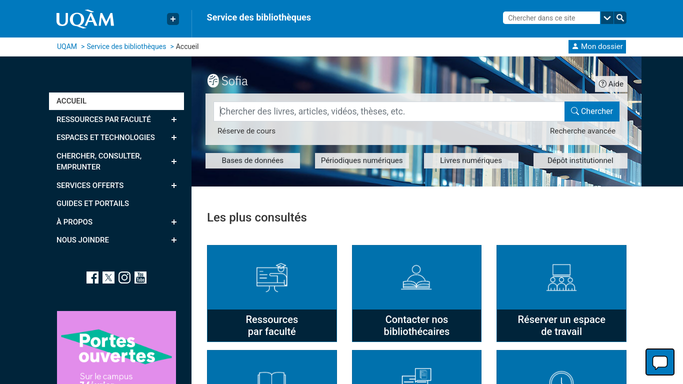Expand Services offerts submenu
The height and width of the screenshot is (384, 683).
[174, 185]
